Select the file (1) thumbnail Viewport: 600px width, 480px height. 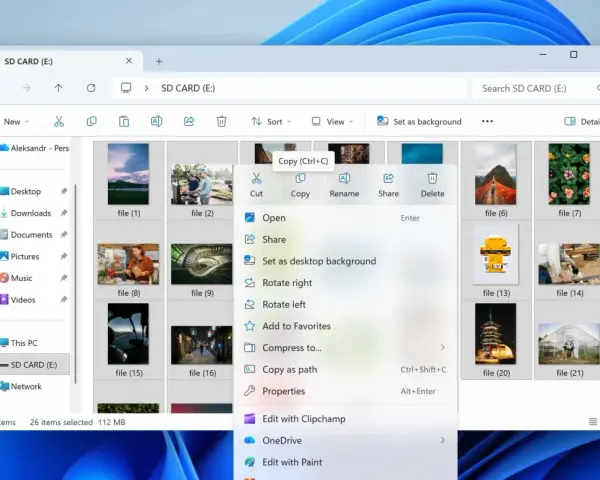(x=128, y=174)
